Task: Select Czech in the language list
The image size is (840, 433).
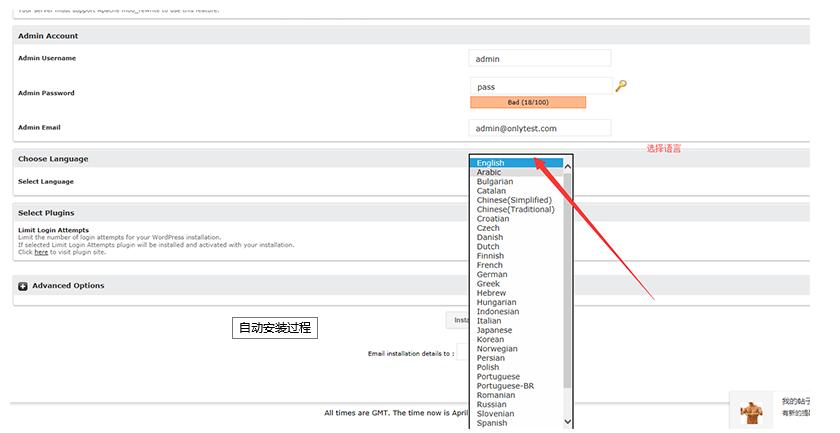Action: pyautogui.click(x=516, y=228)
